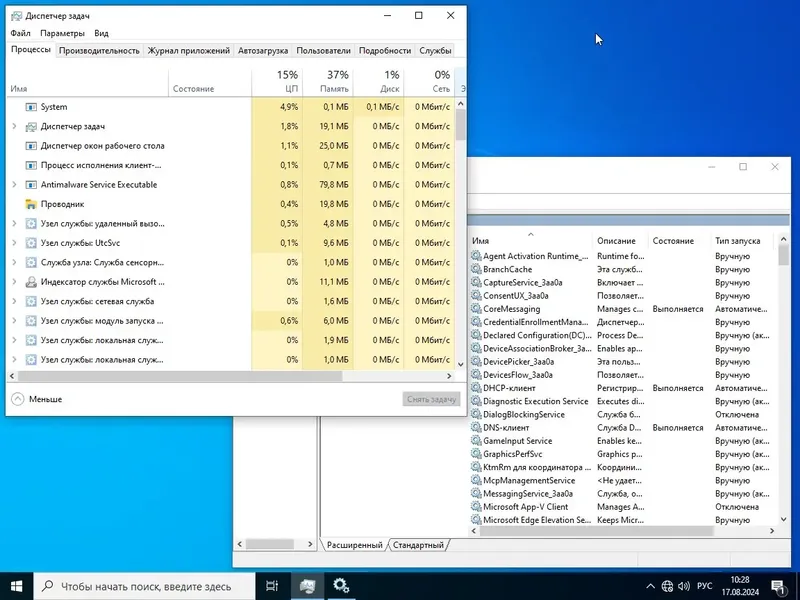Expand the Antimalware Service Executable process
The width and height of the screenshot is (800, 600).
[x=12, y=184]
